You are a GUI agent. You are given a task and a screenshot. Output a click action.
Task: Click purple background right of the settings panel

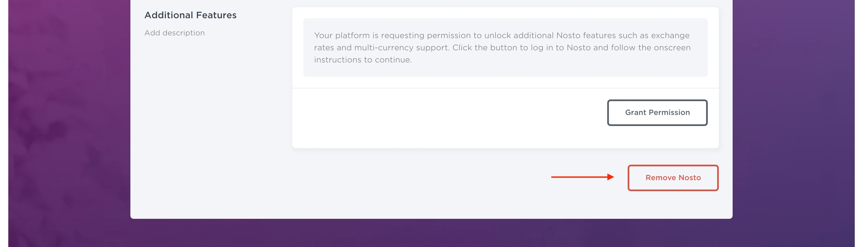click(x=791, y=113)
